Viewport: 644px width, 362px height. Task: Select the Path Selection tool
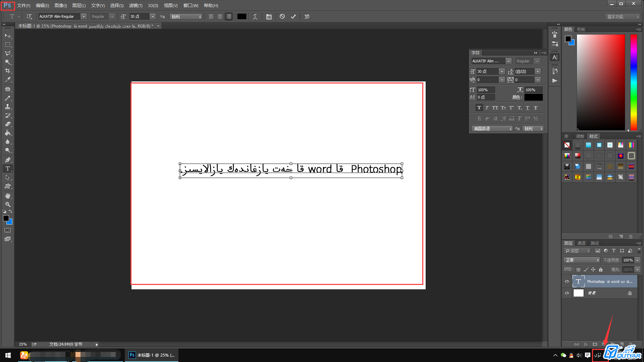coord(8,177)
